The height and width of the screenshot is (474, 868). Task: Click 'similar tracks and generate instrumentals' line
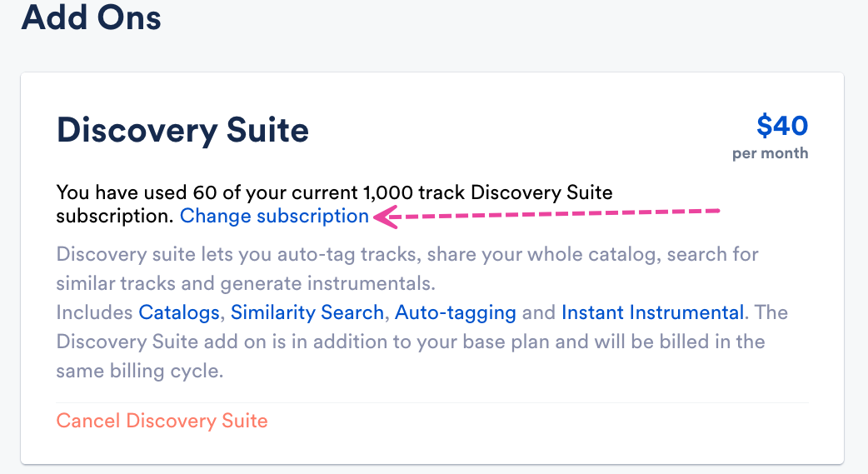pos(246,283)
